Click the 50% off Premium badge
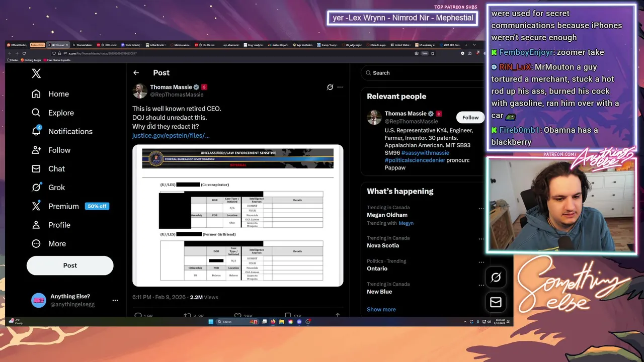The image size is (644, 362). click(x=97, y=206)
